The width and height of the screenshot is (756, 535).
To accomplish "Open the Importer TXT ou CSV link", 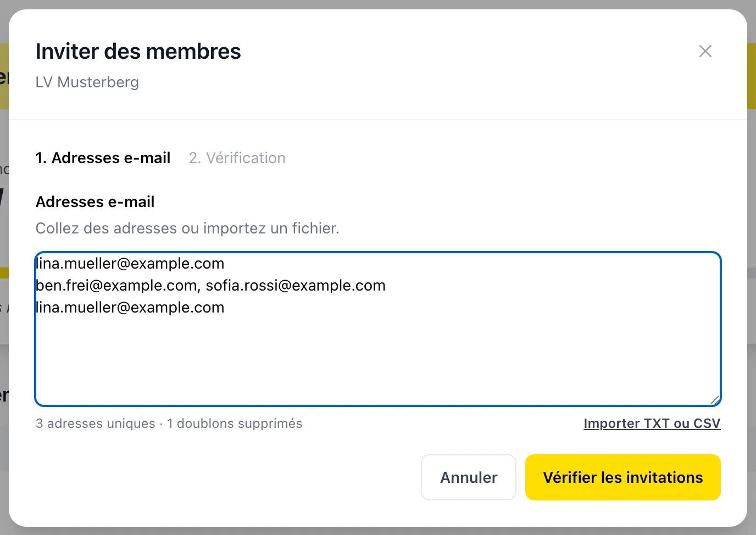I will click(x=652, y=423).
